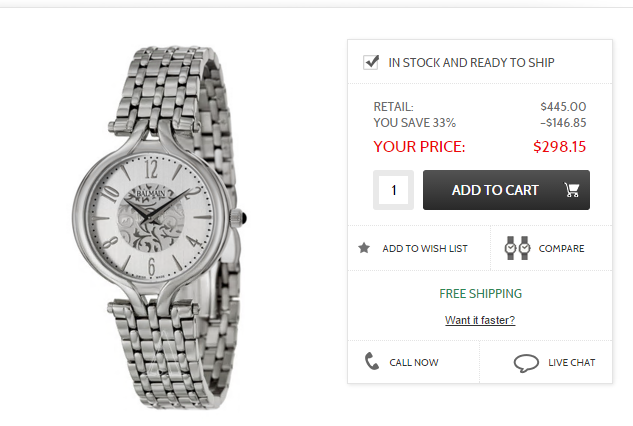Viewport: 633px width, 426px height.
Task: Click the IN STOCK AND READY TO SHIP text
Action: click(472, 63)
